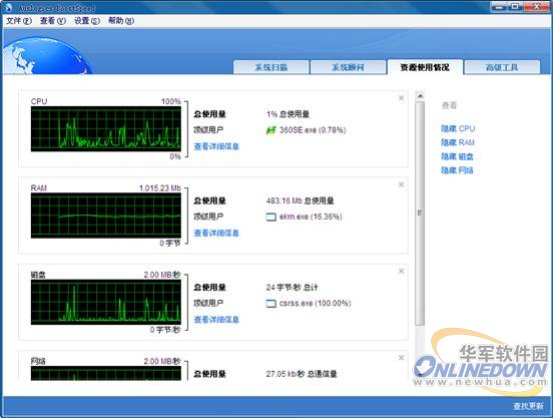Click the scrollbar up arrow
The height and width of the screenshot is (418, 553).
[420, 96]
